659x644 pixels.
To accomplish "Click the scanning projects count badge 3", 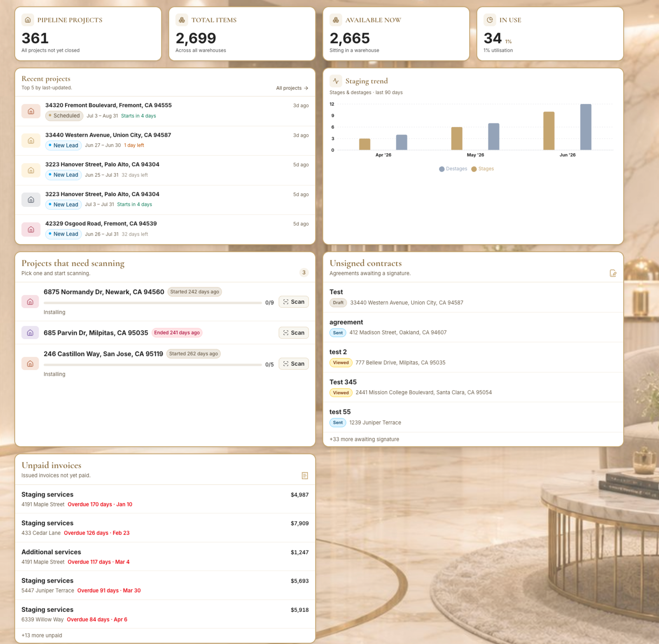I will pyautogui.click(x=304, y=272).
